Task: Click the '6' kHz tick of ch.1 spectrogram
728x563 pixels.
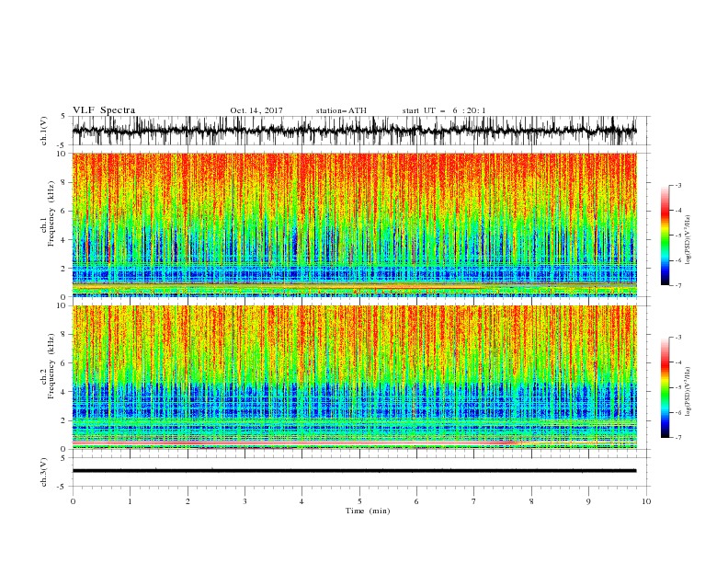Action: click(x=64, y=212)
